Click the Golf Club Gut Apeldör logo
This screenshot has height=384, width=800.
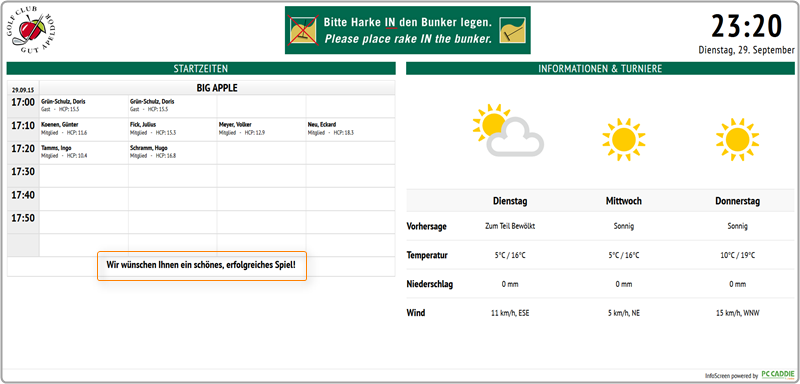coord(32,31)
